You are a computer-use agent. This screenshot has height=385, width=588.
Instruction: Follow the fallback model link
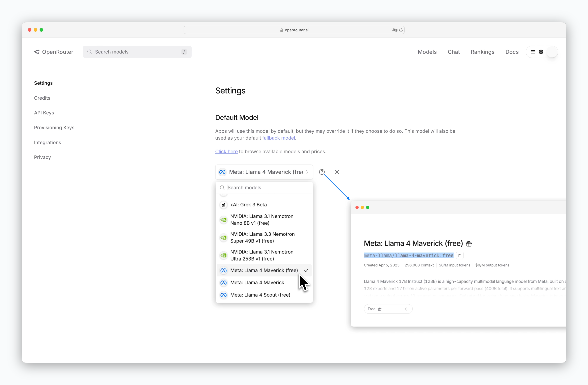coord(279,138)
